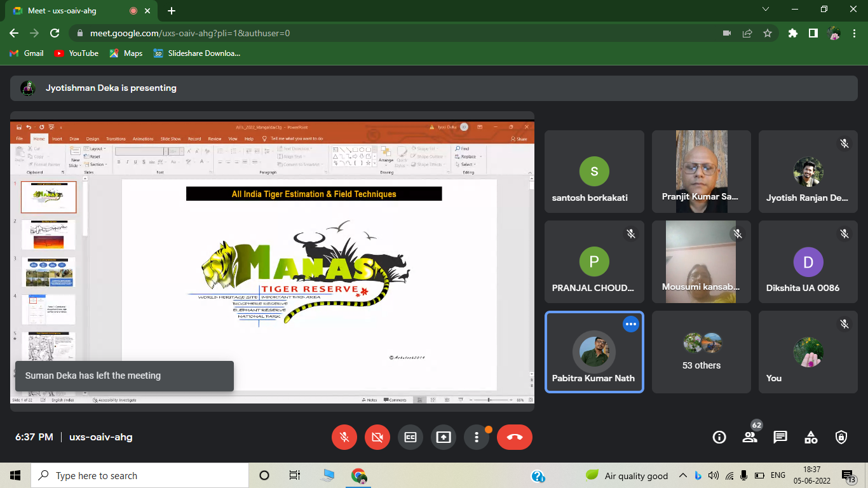This screenshot has width=868, height=488.
Task: Open YouTube bookmark
Action: click(76, 53)
